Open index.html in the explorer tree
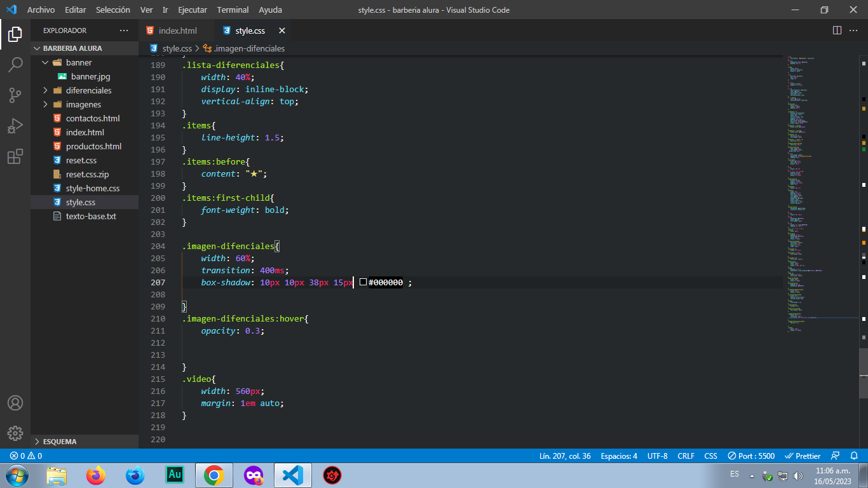 point(85,132)
